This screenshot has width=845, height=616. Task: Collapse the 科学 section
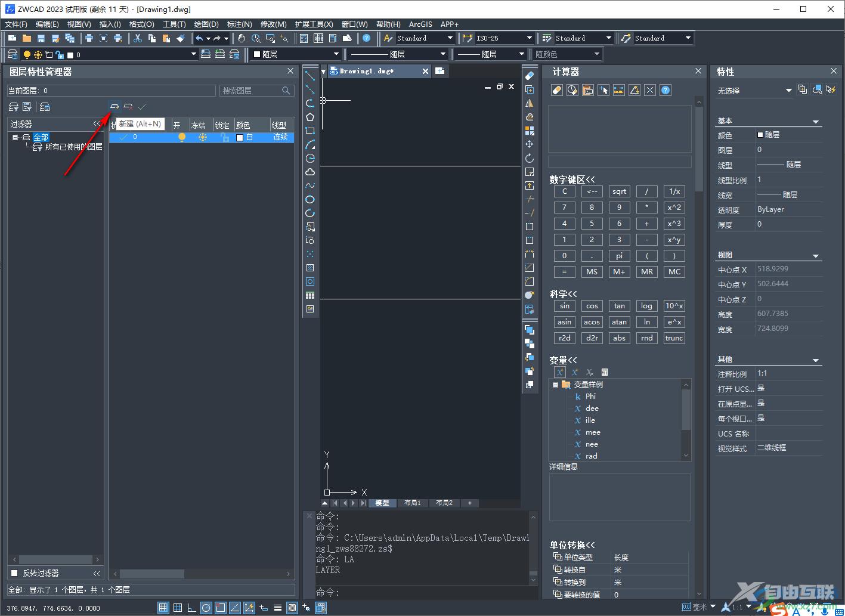coord(572,294)
